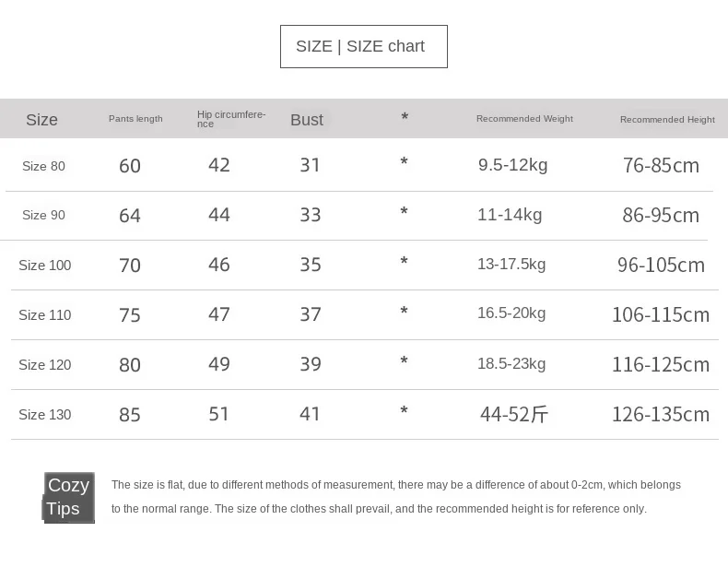Click the Size column header
728x567 pixels.
(41, 120)
